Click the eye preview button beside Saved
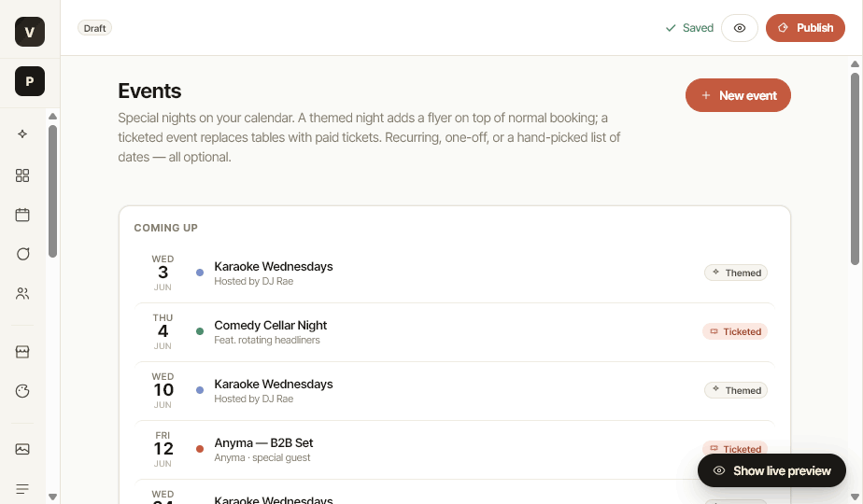863x504 pixels. [739, 28]
